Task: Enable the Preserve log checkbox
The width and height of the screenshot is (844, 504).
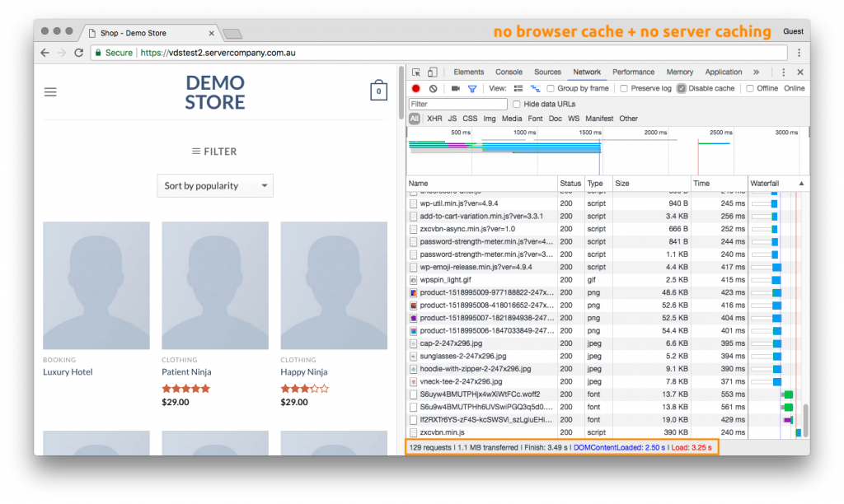Action: point(624,88)
